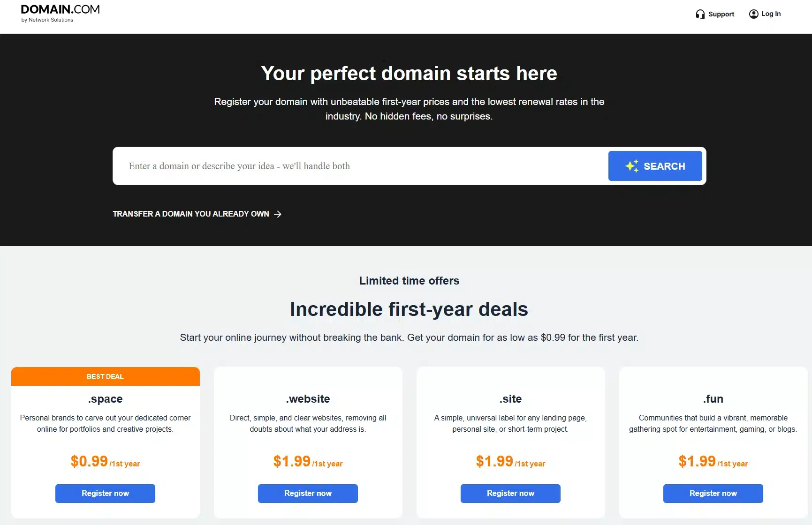Click the $0.99 first-year price

coord(89,461)
